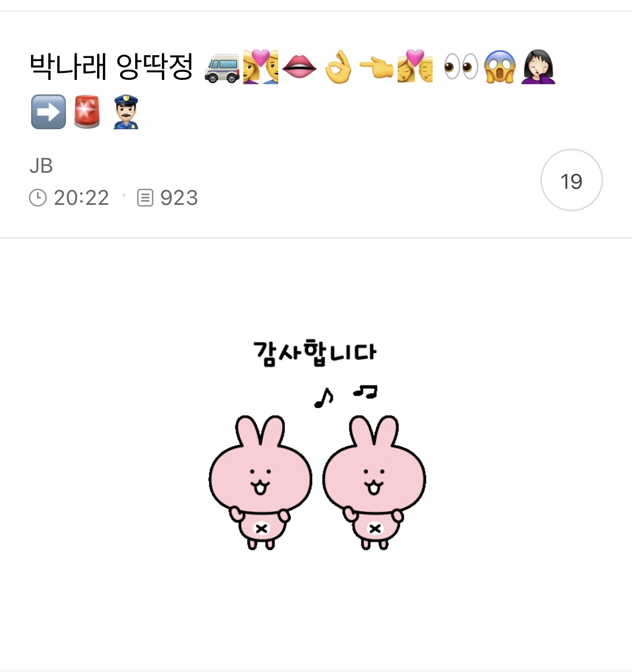Click the facepalm woman emoji
Image resolution: width=632 pixels, height=672 pixels.
click(x=538, y=68)
